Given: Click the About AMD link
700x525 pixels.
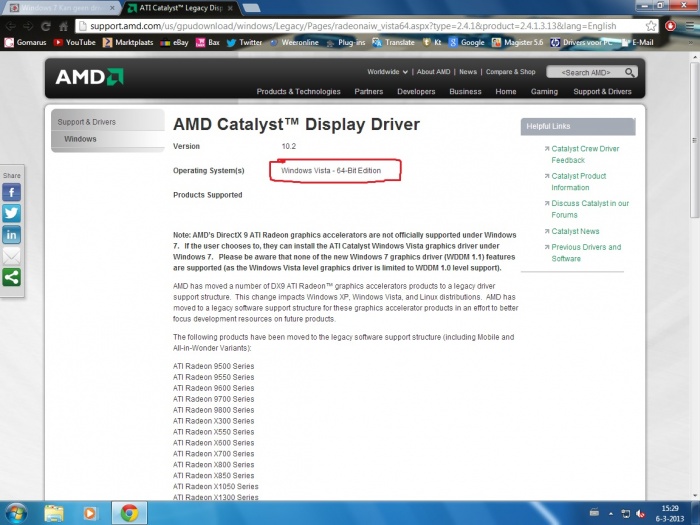Looking at the screenshot, I should coord(433,71).
